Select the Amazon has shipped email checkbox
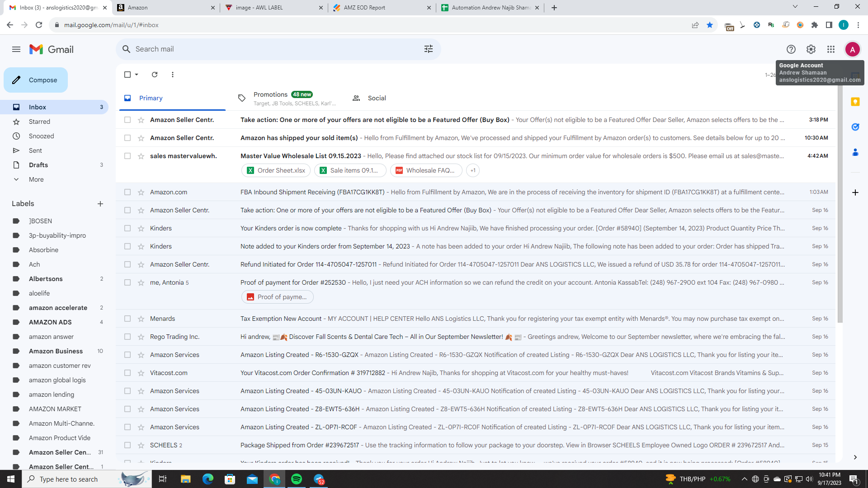The width and height of the screenshot is (868, 488). [x=127, y=138]
